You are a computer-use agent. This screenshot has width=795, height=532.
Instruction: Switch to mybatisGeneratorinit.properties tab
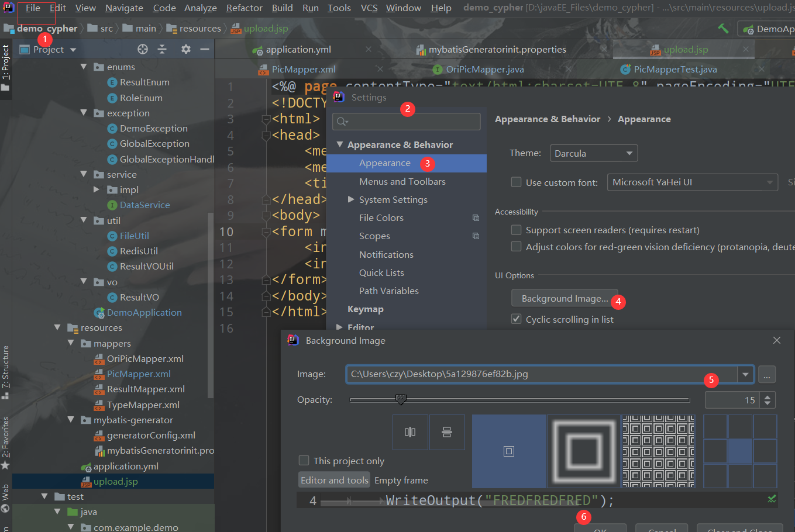(x=497, y=49)
